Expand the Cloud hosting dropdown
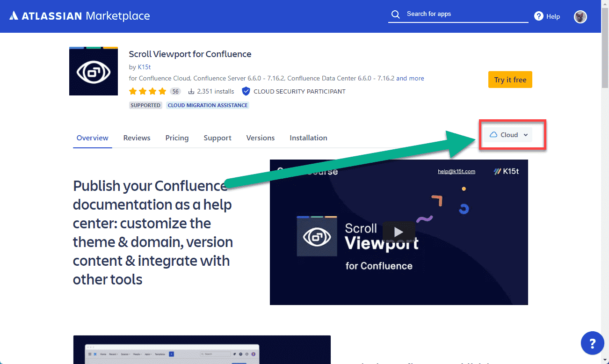The height and width of the screenshot is (364, 609). pyautogui.click(x=508, y=135)
